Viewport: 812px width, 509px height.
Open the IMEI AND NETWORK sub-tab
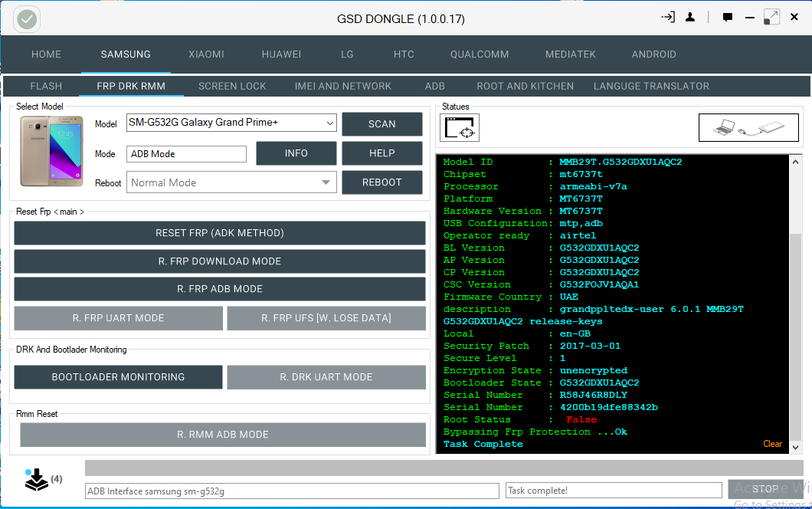click(x=343, y=86)
